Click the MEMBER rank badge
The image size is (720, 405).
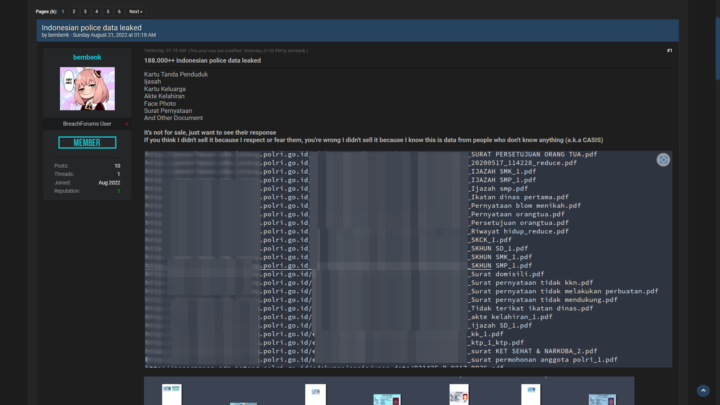[87, 143]
